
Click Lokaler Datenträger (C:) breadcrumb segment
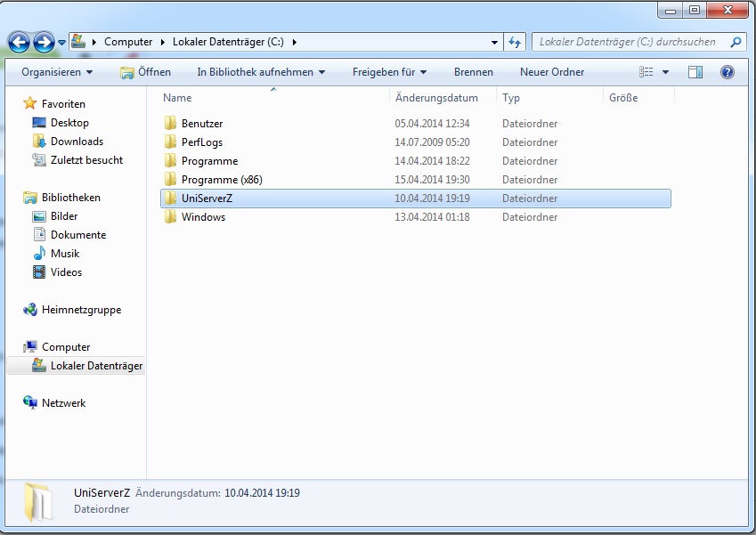point(228,42)
